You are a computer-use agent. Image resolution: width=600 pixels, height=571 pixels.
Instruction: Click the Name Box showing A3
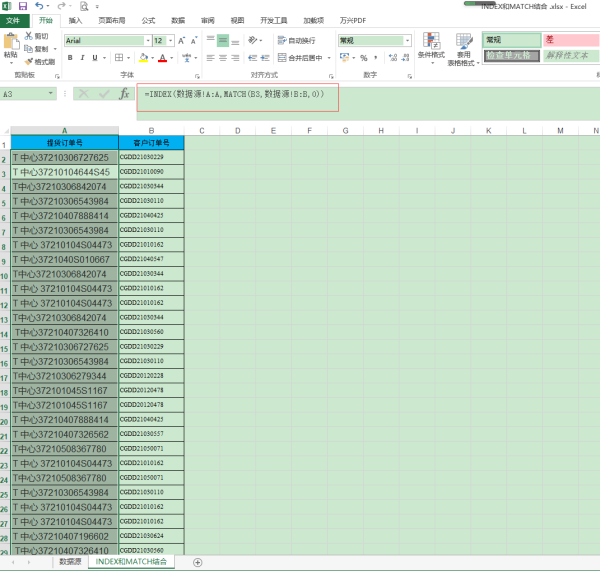pos(28,93)
